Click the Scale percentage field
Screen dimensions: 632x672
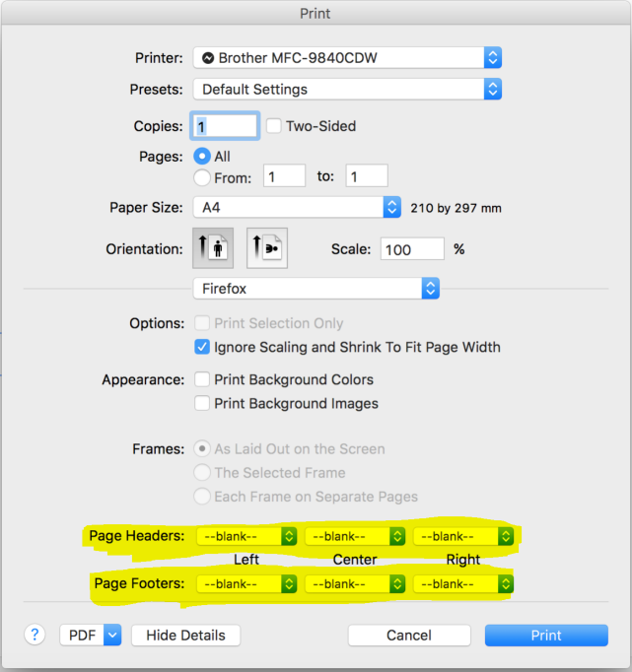pos(412,249)
